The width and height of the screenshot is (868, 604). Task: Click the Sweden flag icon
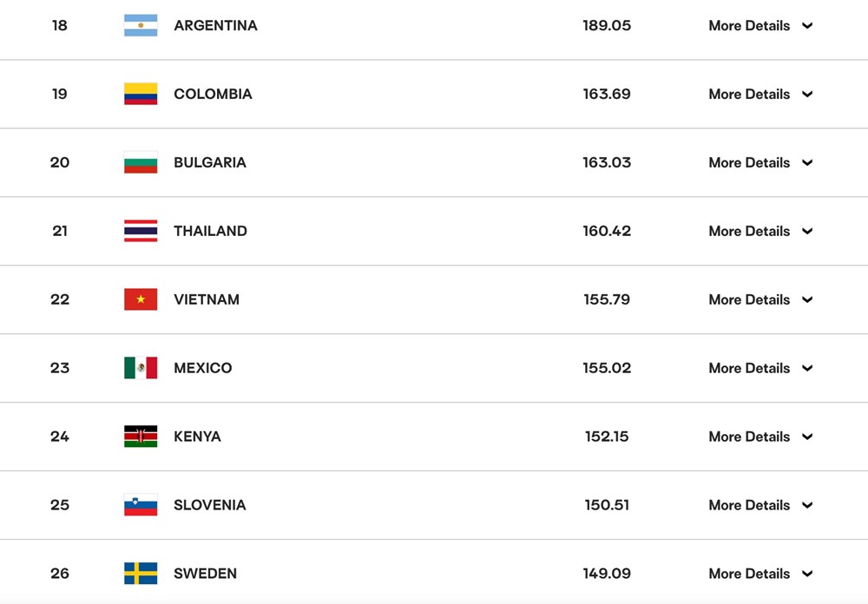point(141,574)
